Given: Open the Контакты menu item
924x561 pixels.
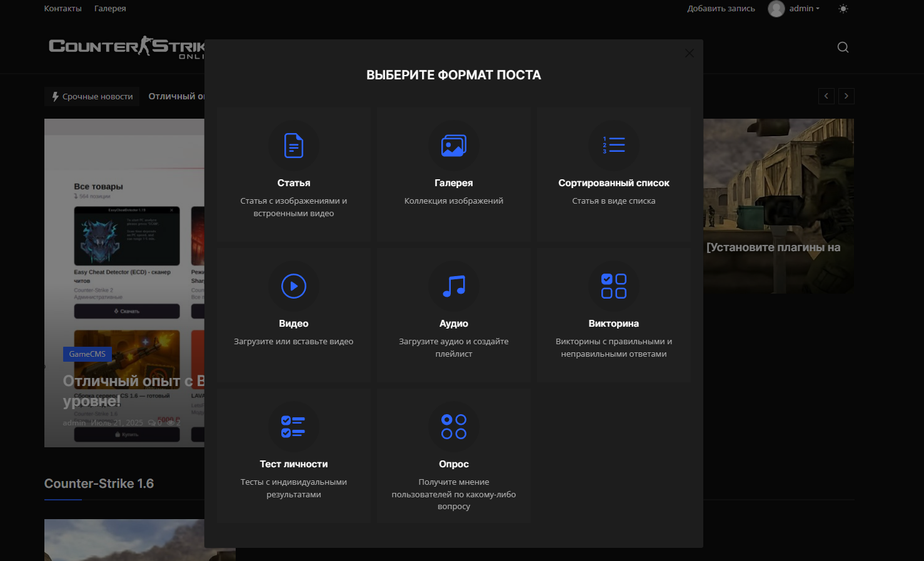Looking at the screenshot, I should point(63,9).
